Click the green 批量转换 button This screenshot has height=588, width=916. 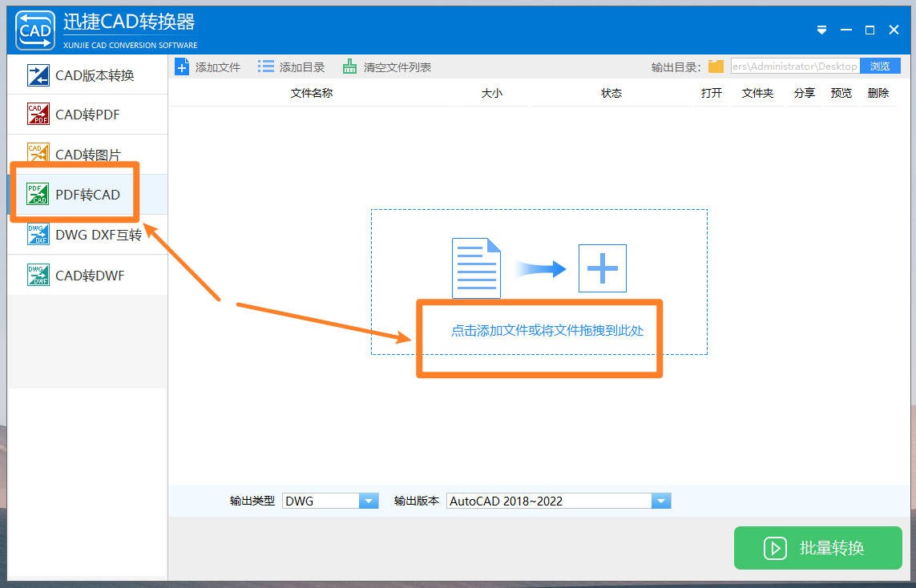817,548
